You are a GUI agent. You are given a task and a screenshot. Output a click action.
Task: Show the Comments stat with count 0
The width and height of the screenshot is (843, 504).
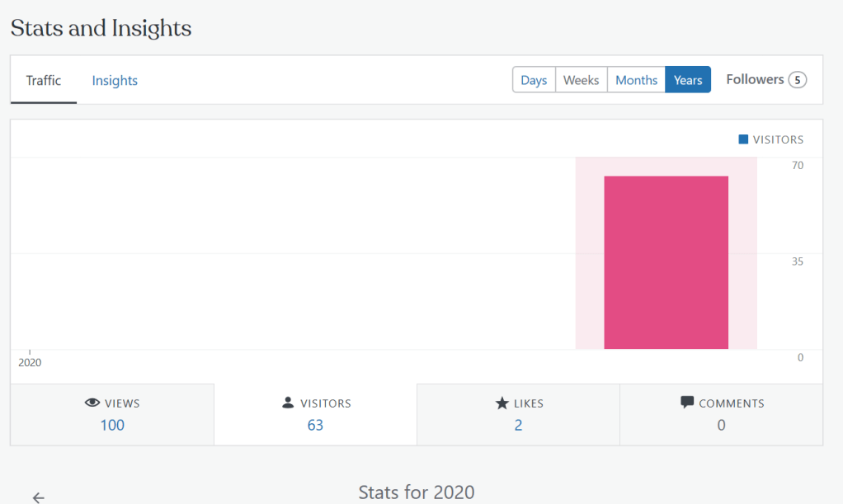click(721, 415)
